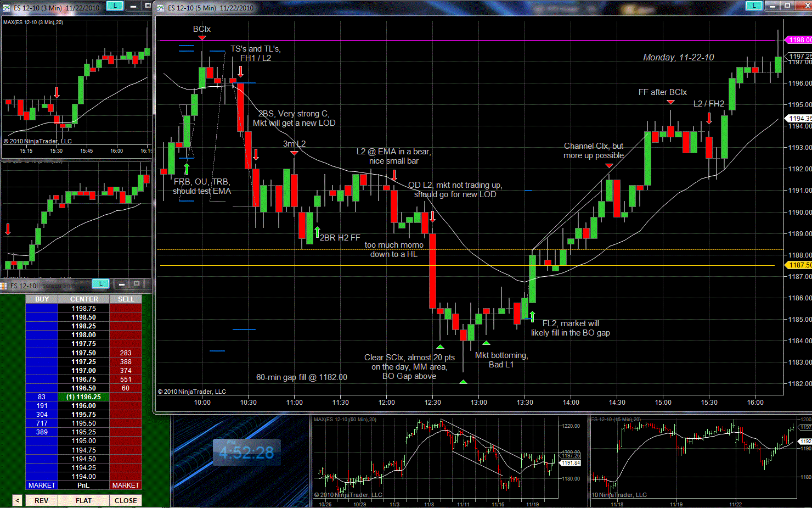Select the green up arrow beside the FL2 note
Screen dimensions: 812x508
[x=532, y=316]
